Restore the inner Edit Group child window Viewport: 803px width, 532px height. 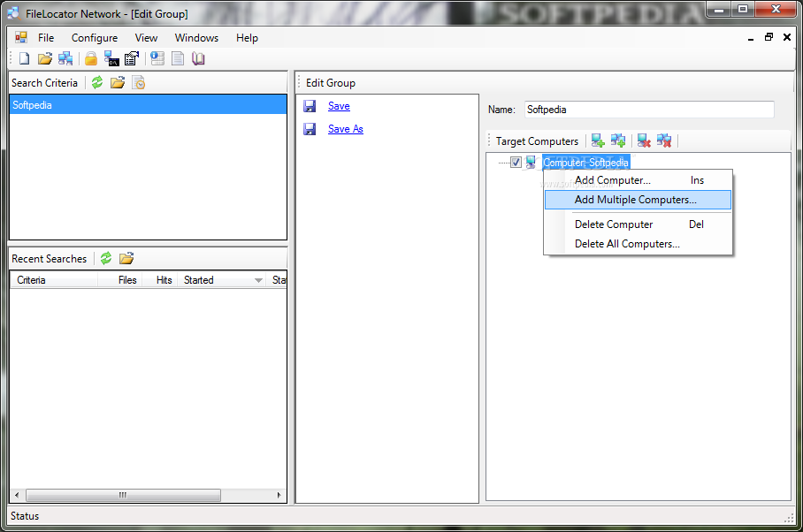769,37
